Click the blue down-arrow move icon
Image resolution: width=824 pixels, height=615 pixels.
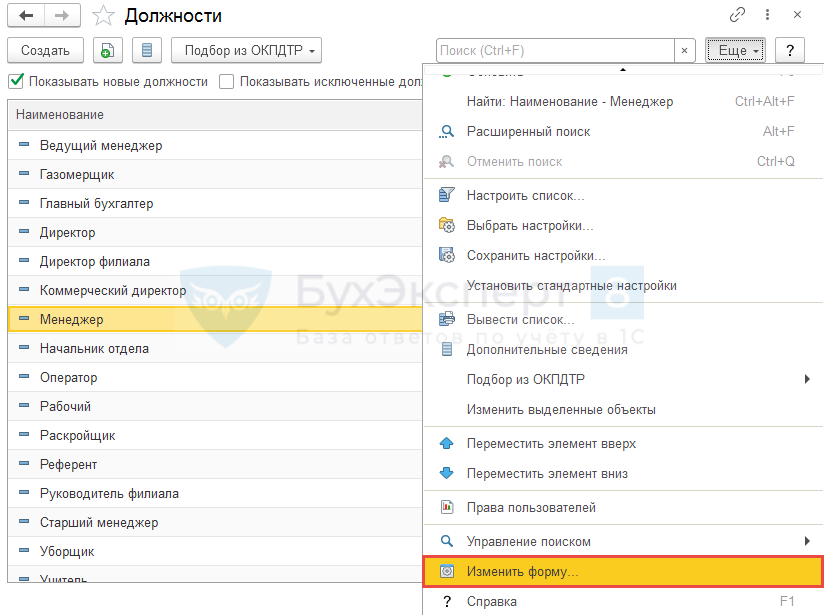(446, 473)
